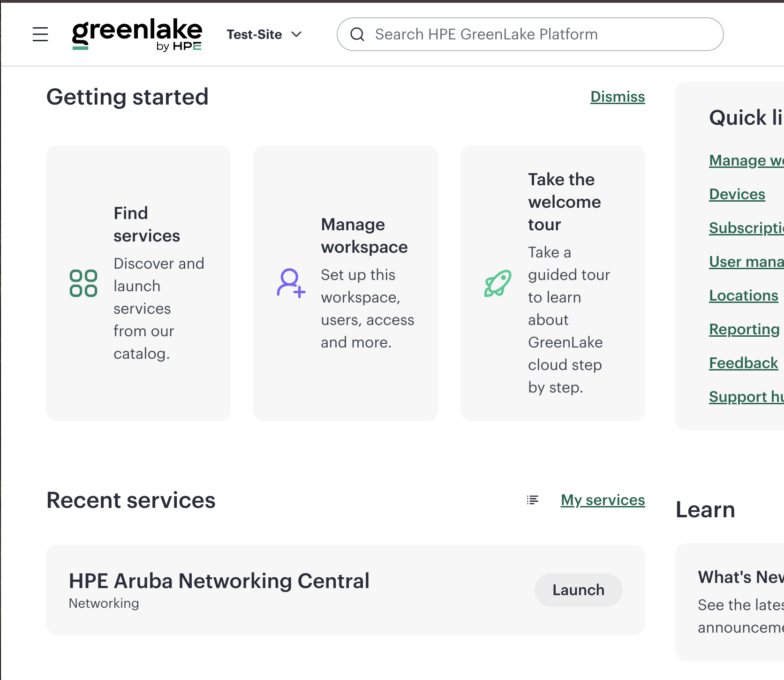Open the Subscriptions quick link

746,228
